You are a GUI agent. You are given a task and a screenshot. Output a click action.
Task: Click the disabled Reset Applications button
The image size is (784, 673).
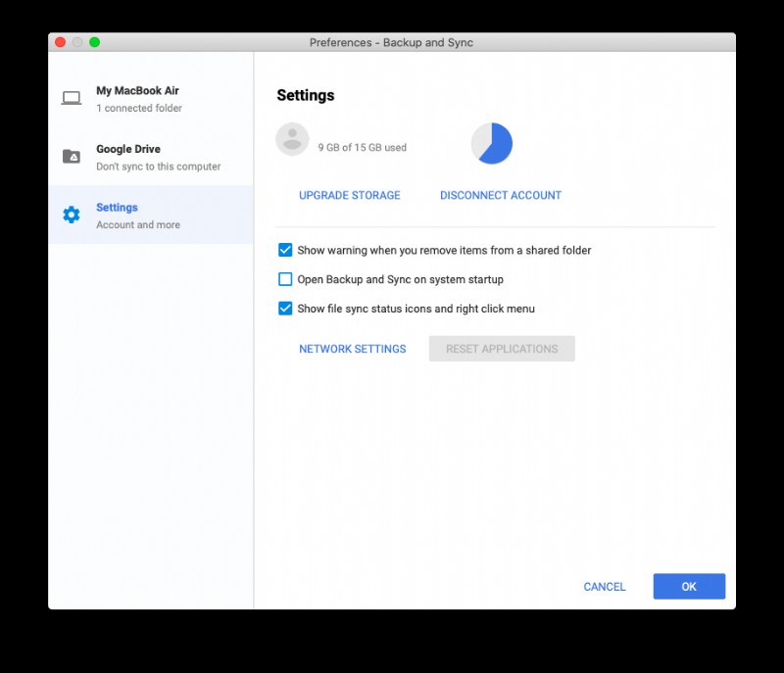click(x=502, y=349)
